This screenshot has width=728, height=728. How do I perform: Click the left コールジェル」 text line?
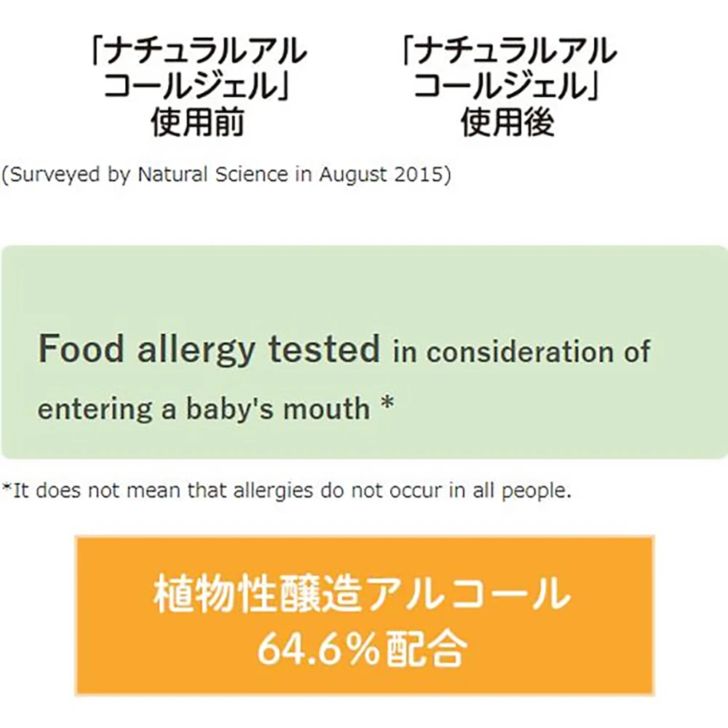tap(197, 88)
